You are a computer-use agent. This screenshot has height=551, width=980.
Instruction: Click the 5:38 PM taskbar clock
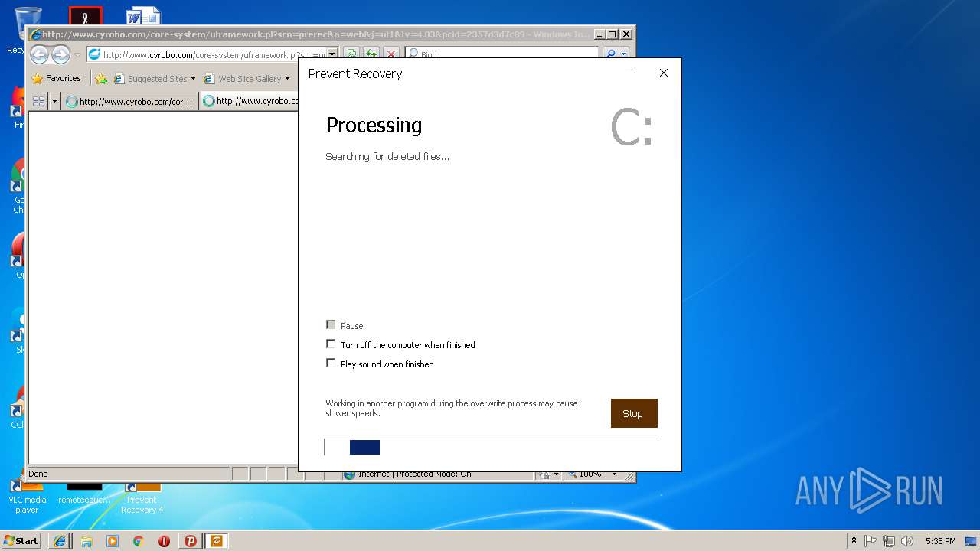tap(940, 541)
